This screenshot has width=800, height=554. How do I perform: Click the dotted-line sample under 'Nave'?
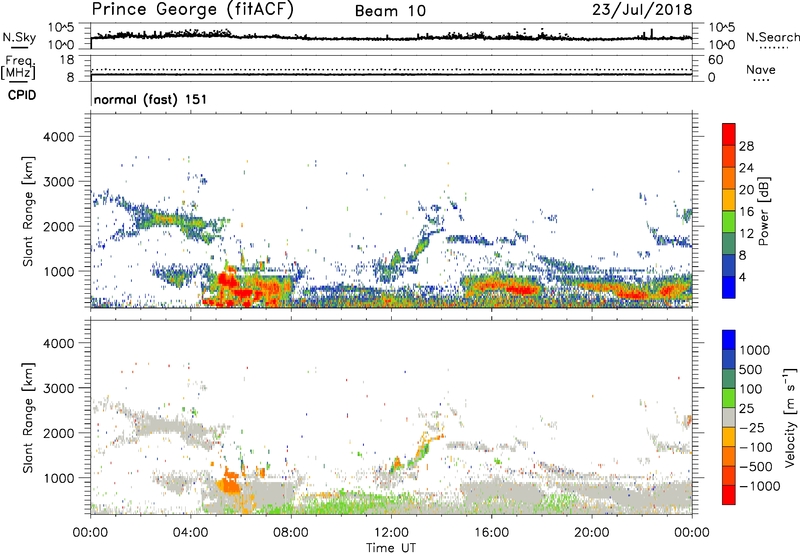762,80
